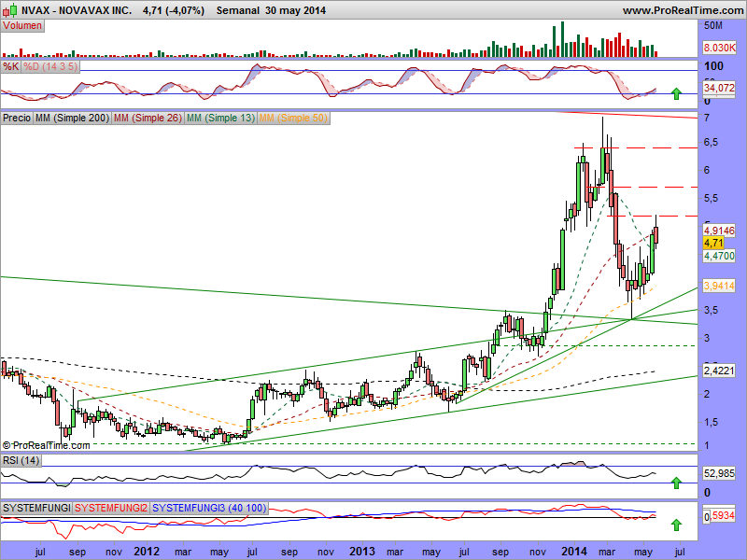Select the MM (Simple 200) label
747x560 pixels.
[x=72, y=118]
